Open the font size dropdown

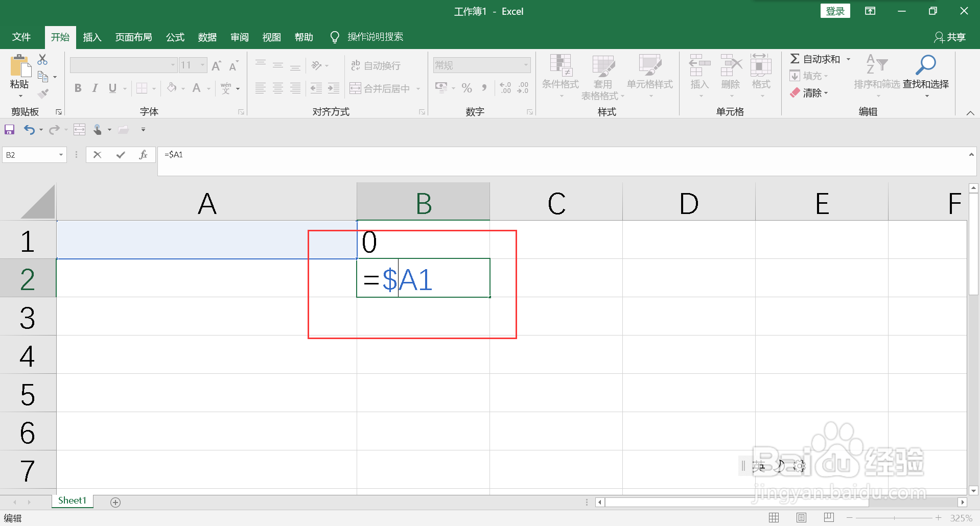click(x=202, y=65)
